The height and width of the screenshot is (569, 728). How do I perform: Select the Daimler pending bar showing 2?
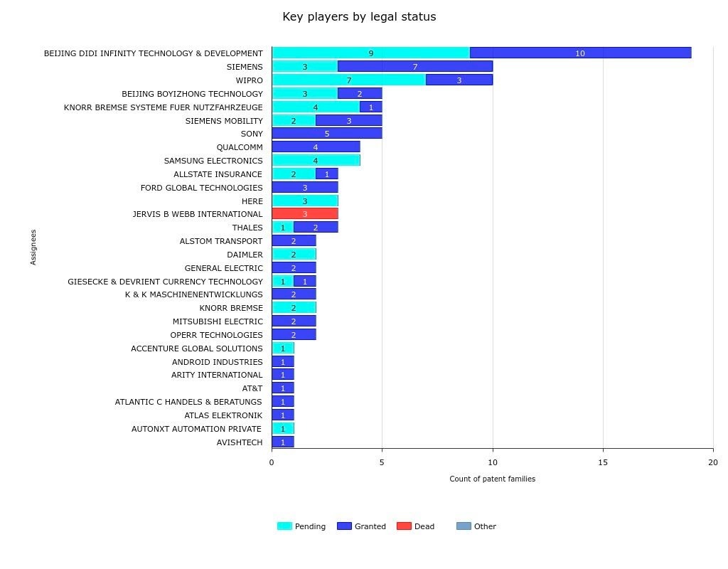point(294,254)
